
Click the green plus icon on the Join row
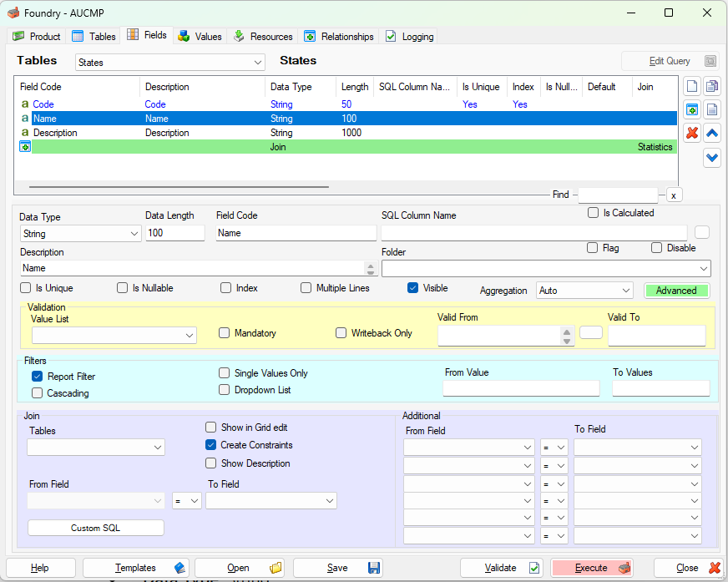click(x=25, y=147)
